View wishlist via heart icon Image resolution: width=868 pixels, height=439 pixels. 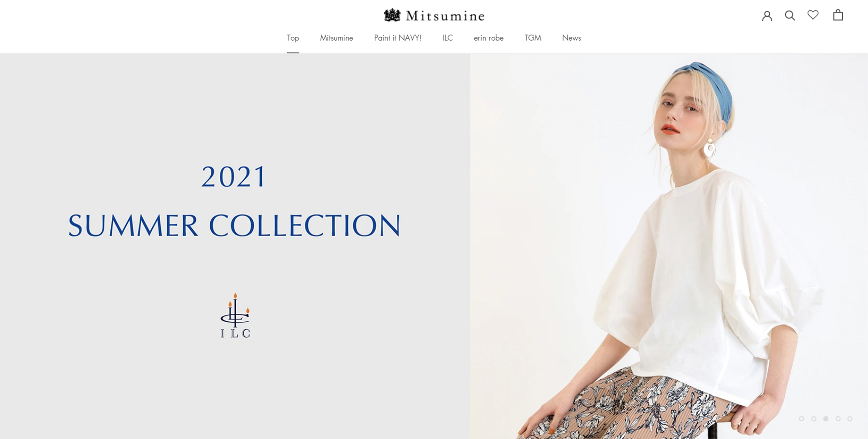pyautogui.click(x=813, y=15)
